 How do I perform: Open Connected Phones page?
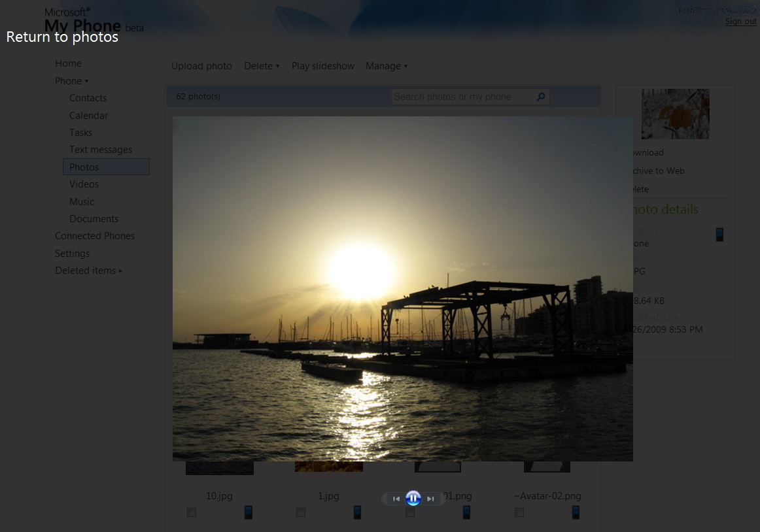[95, 236]
